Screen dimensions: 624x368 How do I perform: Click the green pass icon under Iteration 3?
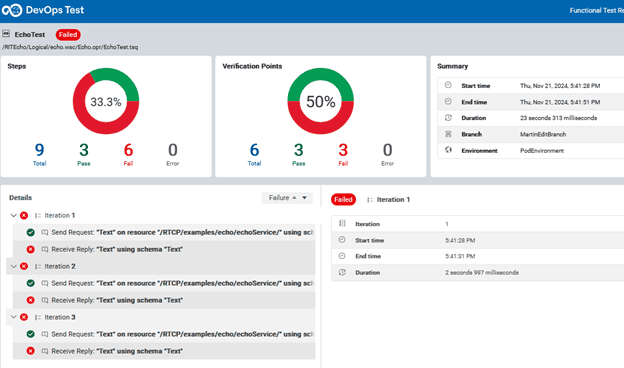click(31, 334)
